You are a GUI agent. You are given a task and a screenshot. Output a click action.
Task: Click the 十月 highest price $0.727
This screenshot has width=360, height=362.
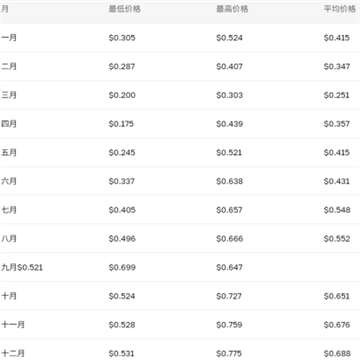[229, 296]
